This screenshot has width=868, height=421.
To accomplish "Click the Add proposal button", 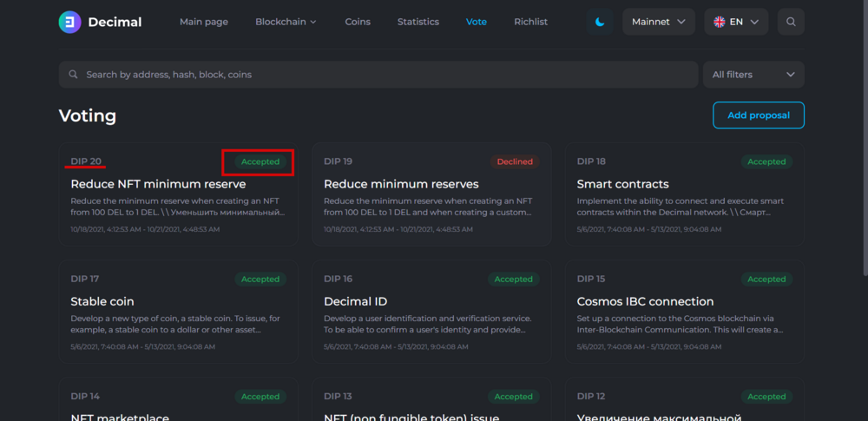I will (x=759, y=115).
